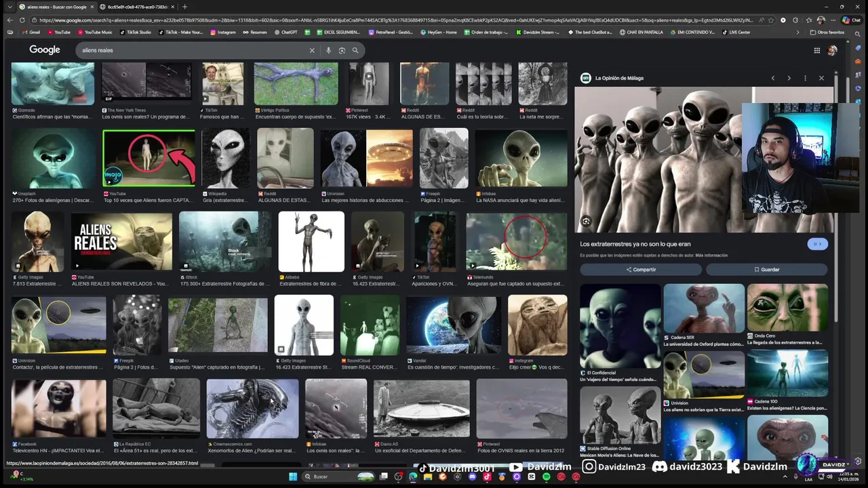
Task: Open the TikTok Studio bookmark
Action: [x=135, y=32]
